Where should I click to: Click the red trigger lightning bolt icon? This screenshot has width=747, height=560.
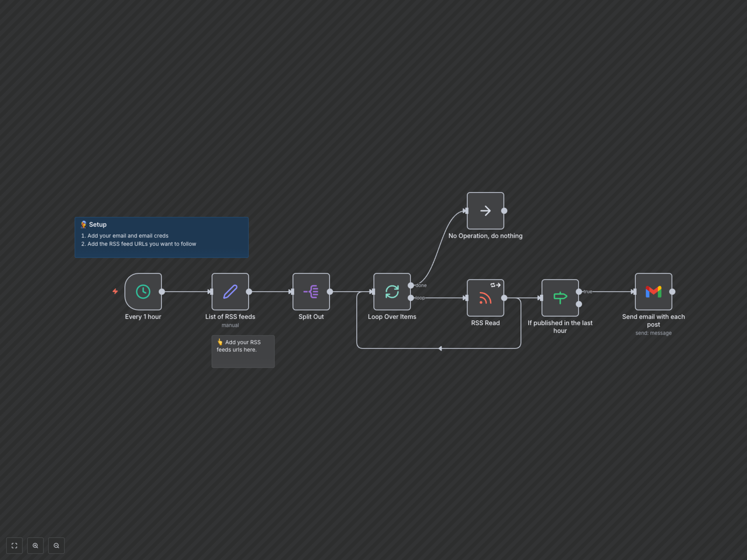(115, 291)
